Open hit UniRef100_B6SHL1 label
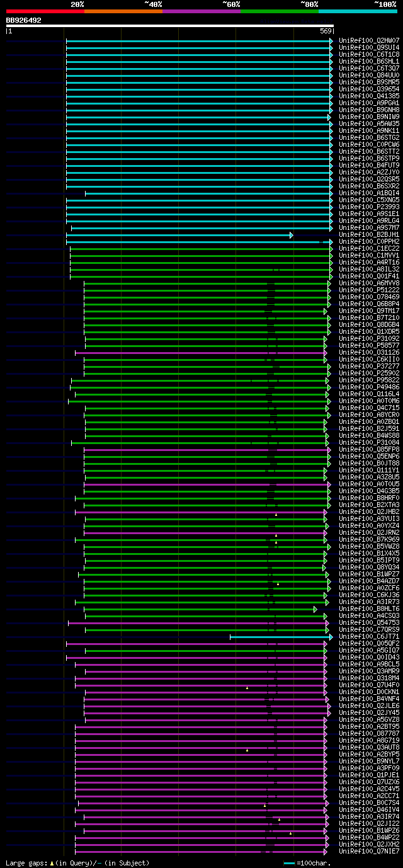 pos(369,62)
